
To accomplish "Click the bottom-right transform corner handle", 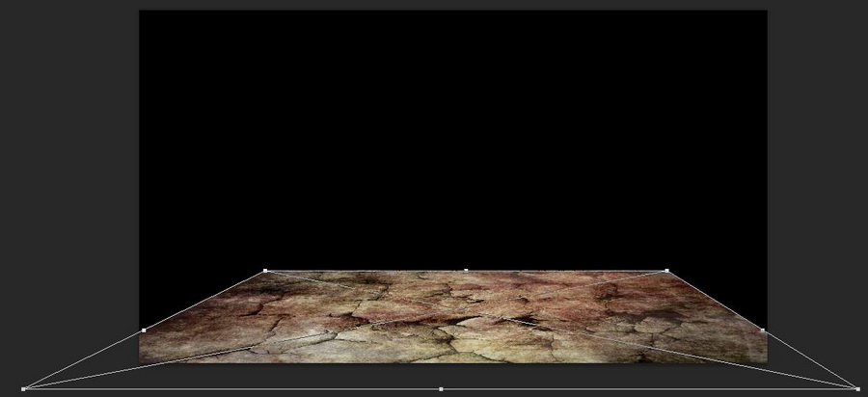I will pyautogui.click(x=857, y=389).
